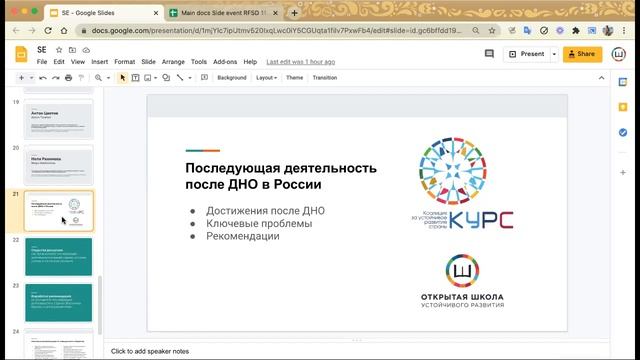Check the cloud document status icon
640x360 pixels.
pyautogui.click(x=86, y=50)
